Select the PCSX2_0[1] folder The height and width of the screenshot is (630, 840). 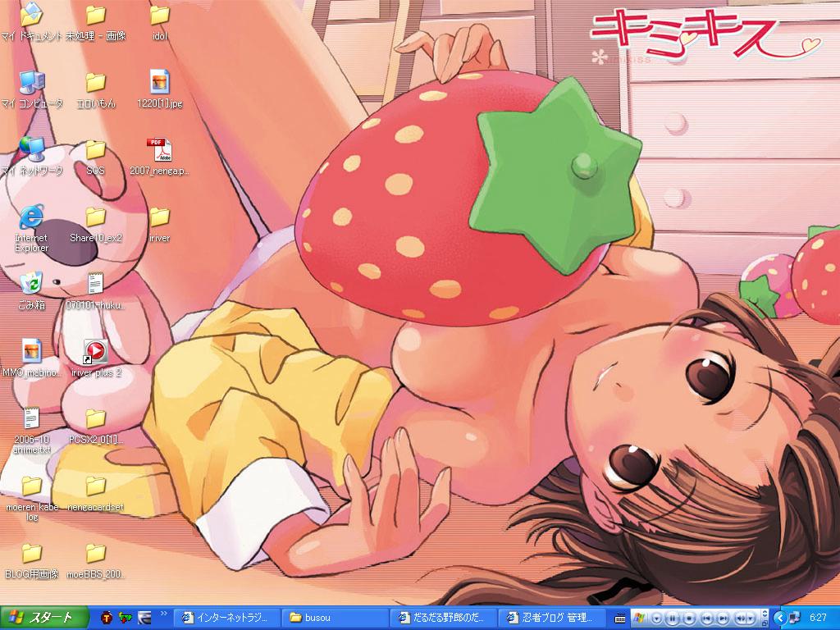[x=95, y=427]
